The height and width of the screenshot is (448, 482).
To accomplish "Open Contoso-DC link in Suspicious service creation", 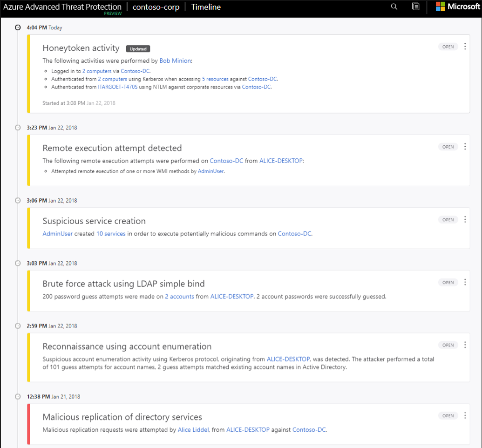I will click(294, 234).
